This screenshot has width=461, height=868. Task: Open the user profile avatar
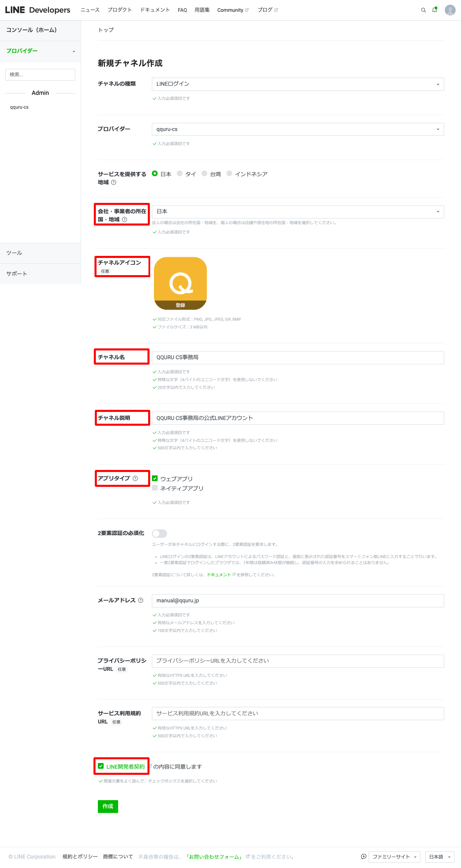(450, 10)
